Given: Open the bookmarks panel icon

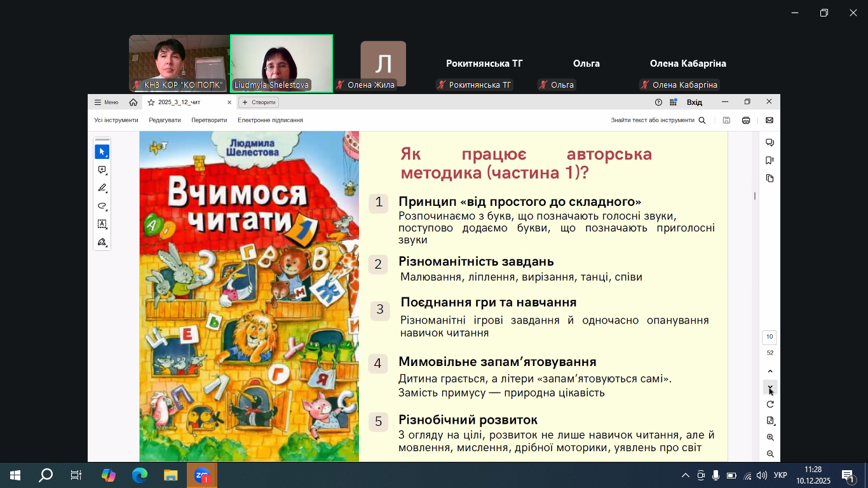Looking at the screenshot, I should pos(770,160).
